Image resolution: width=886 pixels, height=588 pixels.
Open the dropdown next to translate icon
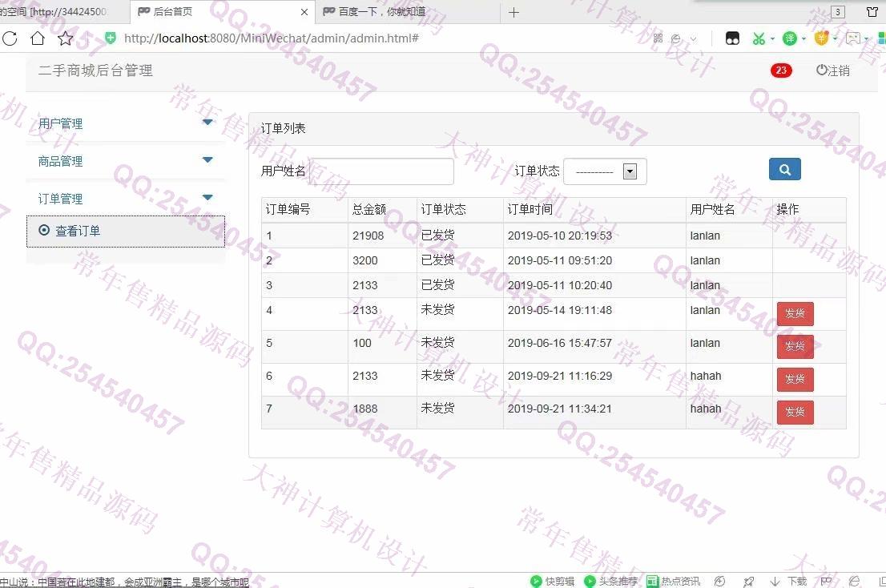point(803,39)
